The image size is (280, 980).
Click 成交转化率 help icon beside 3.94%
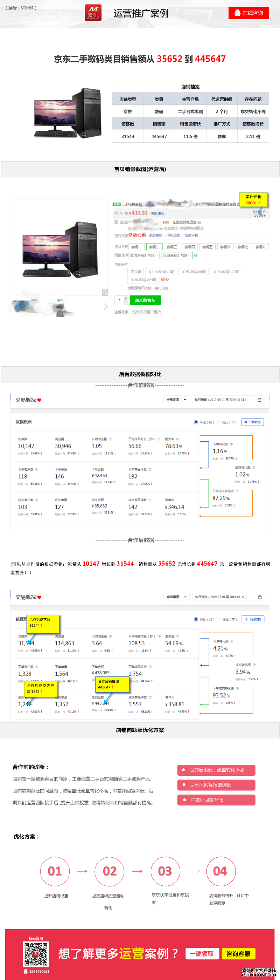[254, 665]
